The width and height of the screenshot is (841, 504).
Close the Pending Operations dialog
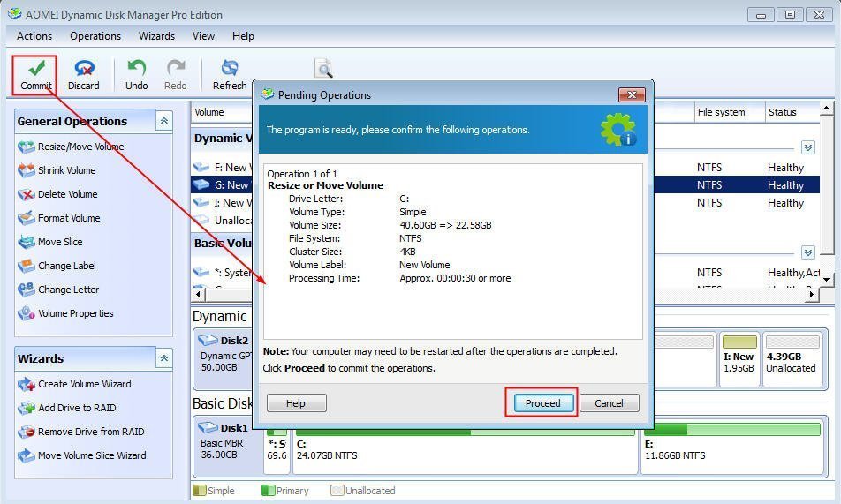632,95
